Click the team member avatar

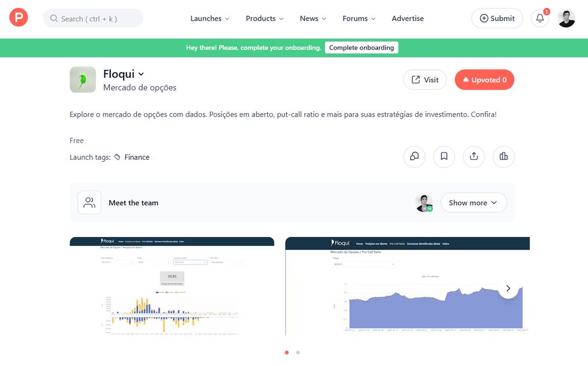click(424, 202)
